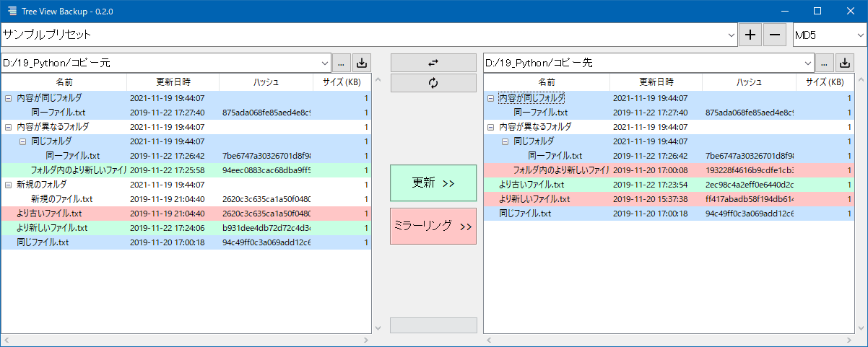The image size is (868, 347).
Task: Click the source list vertical scrollbar down arrow
Action: 378,328
